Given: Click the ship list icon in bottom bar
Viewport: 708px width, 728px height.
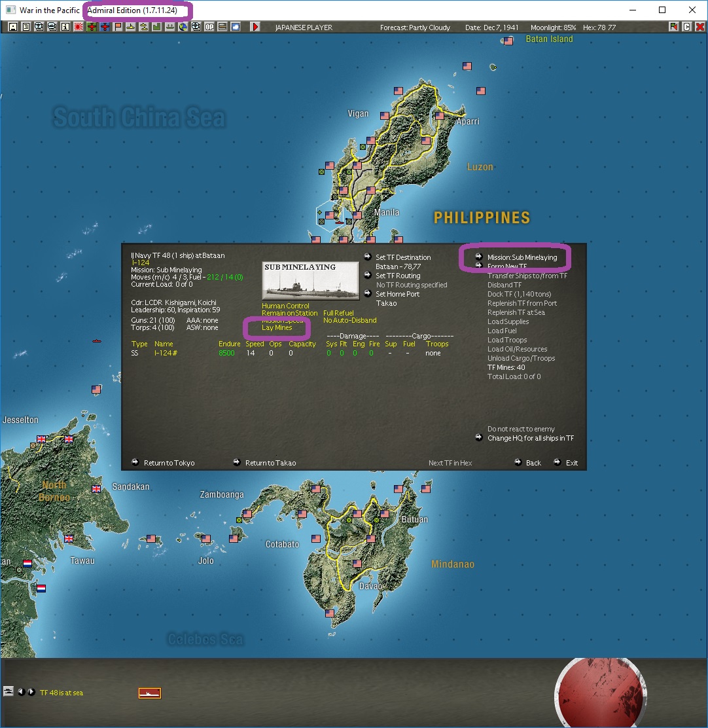Looking at the screenshot, I should tap(9, 691).
